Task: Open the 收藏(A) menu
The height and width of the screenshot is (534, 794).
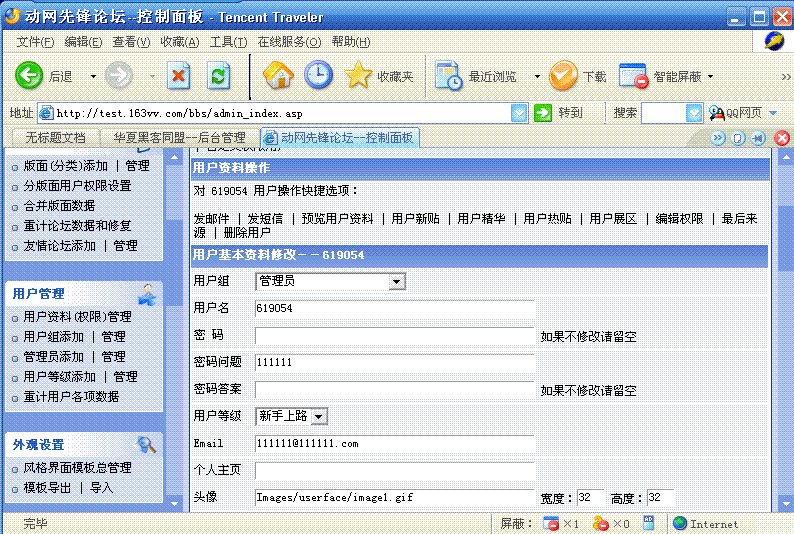Action: [x=180, y=42]
